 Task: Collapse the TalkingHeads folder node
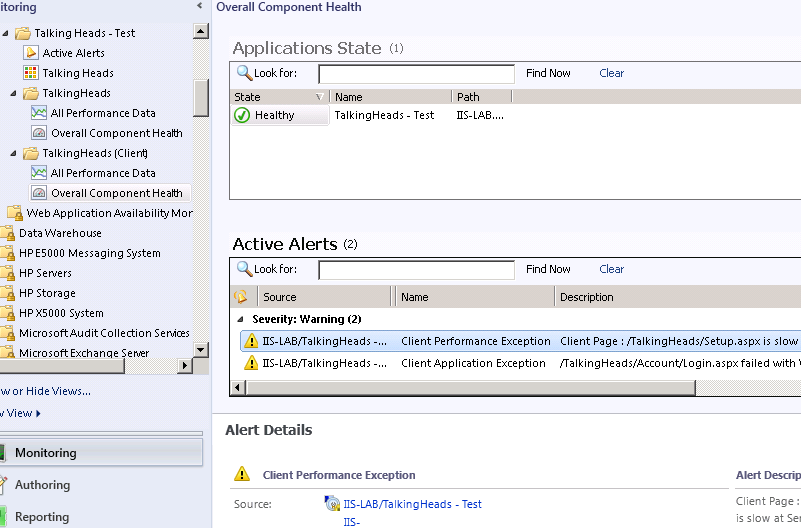14,93
